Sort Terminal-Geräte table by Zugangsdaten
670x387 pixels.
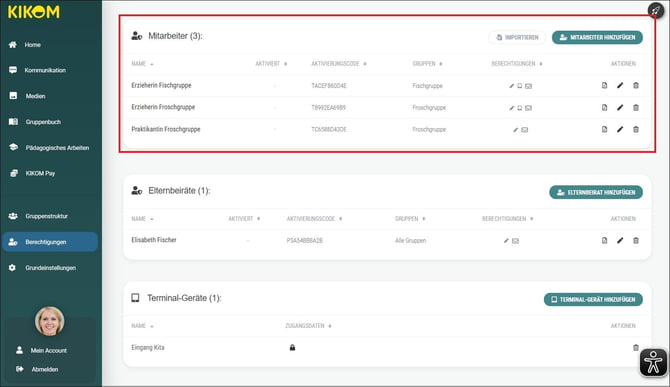click(x=309, y=326)
